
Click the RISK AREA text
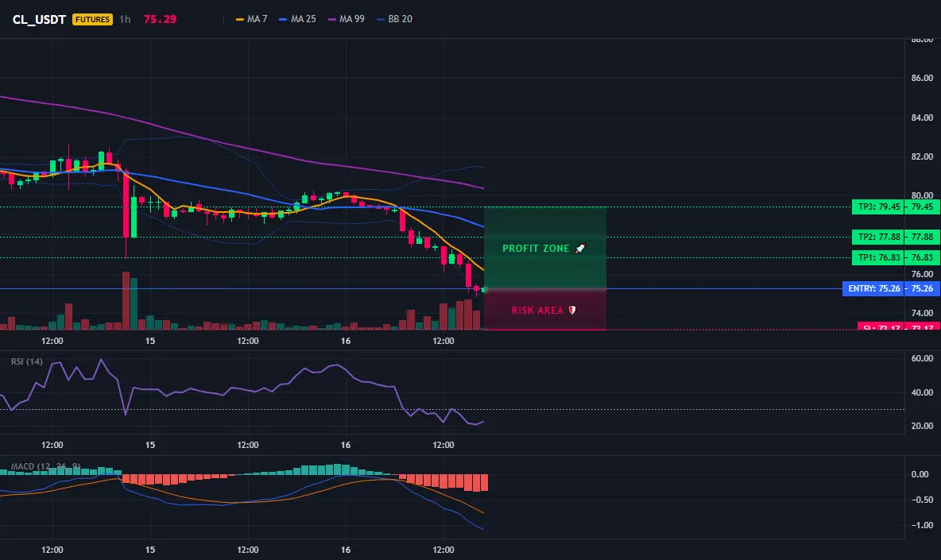[x=537, y=310]
